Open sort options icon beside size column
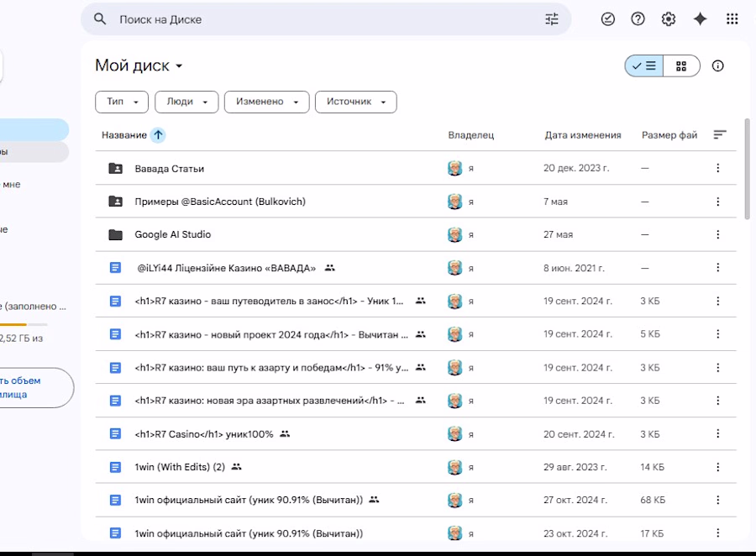This screenshot has height=556, width=756. pyautogui.click(x=719, y=134)
